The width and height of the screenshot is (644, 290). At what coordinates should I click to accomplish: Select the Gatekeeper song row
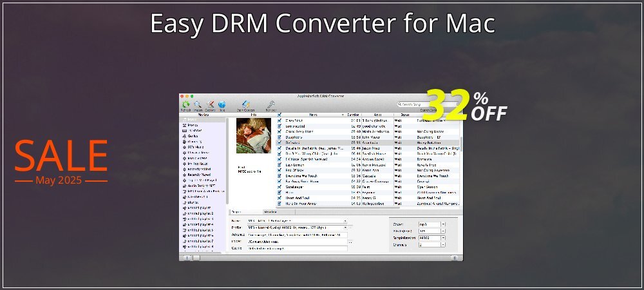click(x=368, y=187)
